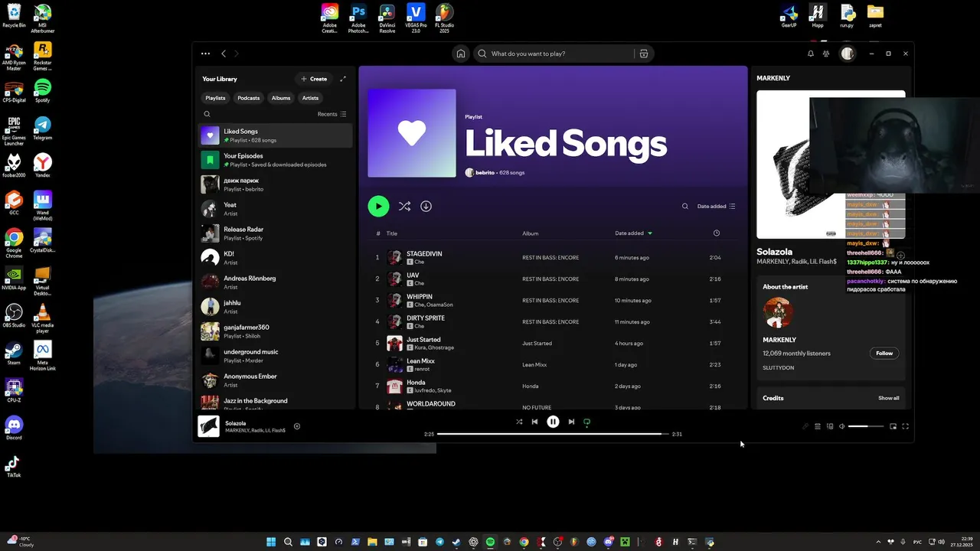
Task: Skip to the previous track
Action: (534, 422)
